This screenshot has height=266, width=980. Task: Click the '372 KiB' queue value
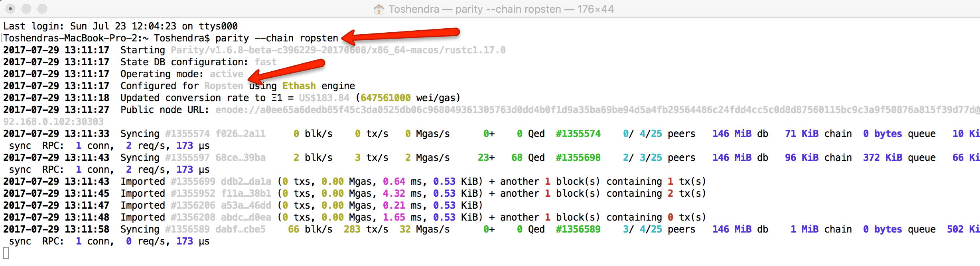[x=883, y=158]
